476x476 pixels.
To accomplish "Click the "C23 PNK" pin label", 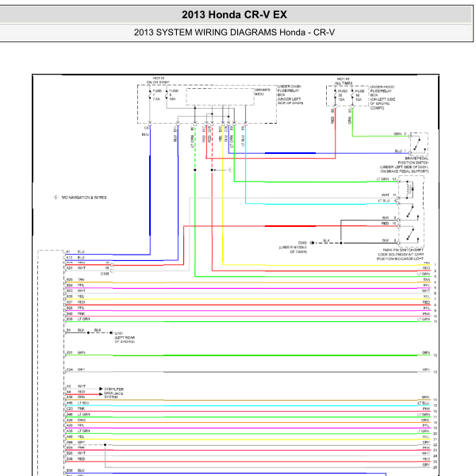I will [75, 409].
